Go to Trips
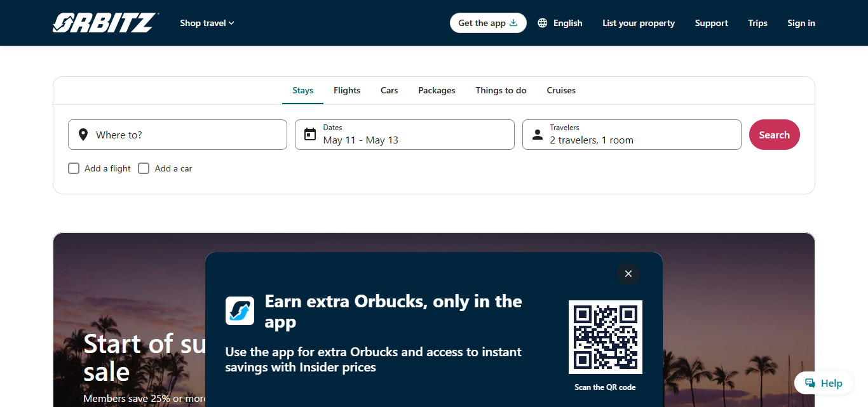The image size is (868, 407). coord(757,23)
